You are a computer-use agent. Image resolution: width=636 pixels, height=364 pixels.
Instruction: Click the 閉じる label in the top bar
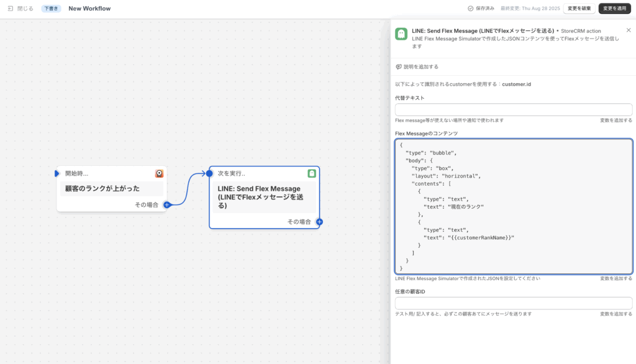coord(25,9)
